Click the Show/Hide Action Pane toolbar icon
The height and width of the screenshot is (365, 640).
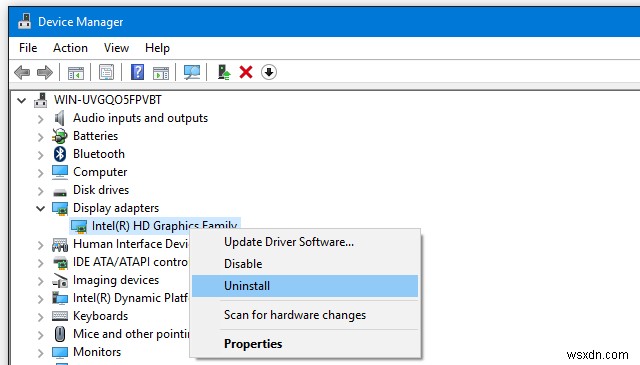point(161,73)
